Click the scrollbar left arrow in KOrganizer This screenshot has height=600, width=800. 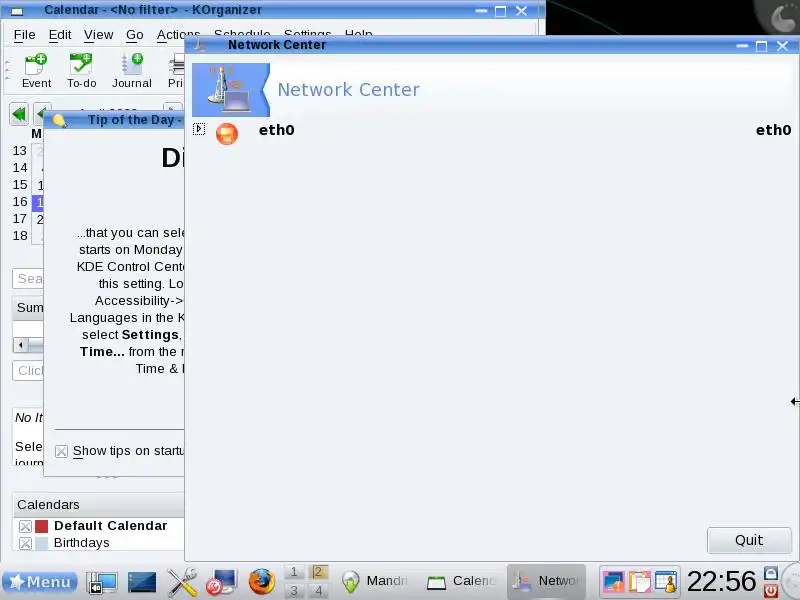coord(20,345)
